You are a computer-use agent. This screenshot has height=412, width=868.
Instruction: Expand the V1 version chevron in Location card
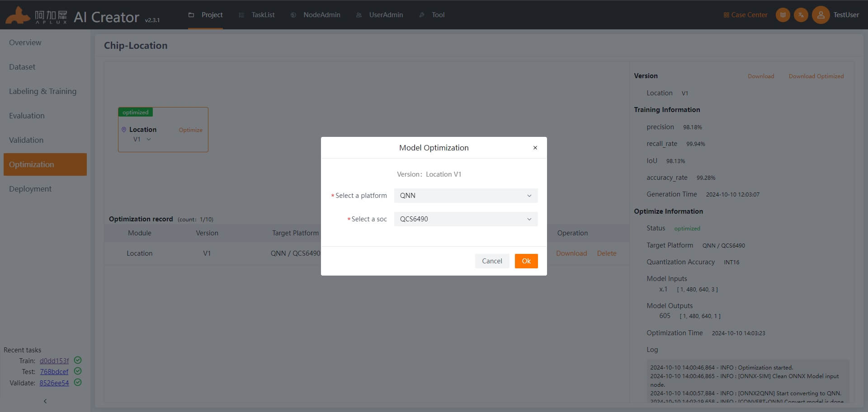(149, 139)
